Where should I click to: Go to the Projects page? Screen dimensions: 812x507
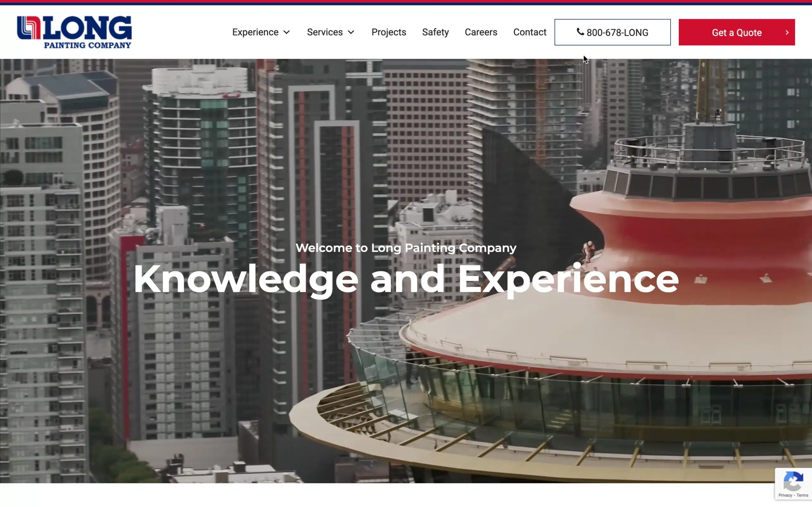(389, 32)
